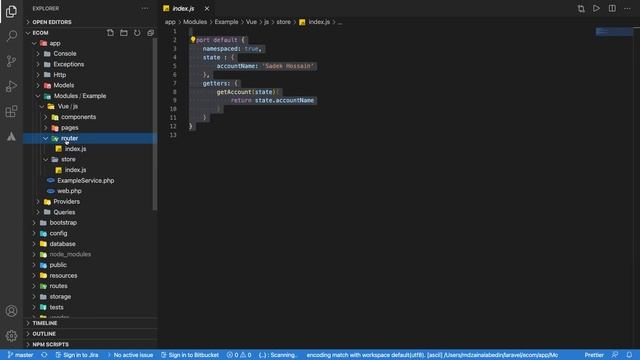Open the Accounts menu icon
Viewport: 640px width, 360px height.
click(x=11, y=311)
